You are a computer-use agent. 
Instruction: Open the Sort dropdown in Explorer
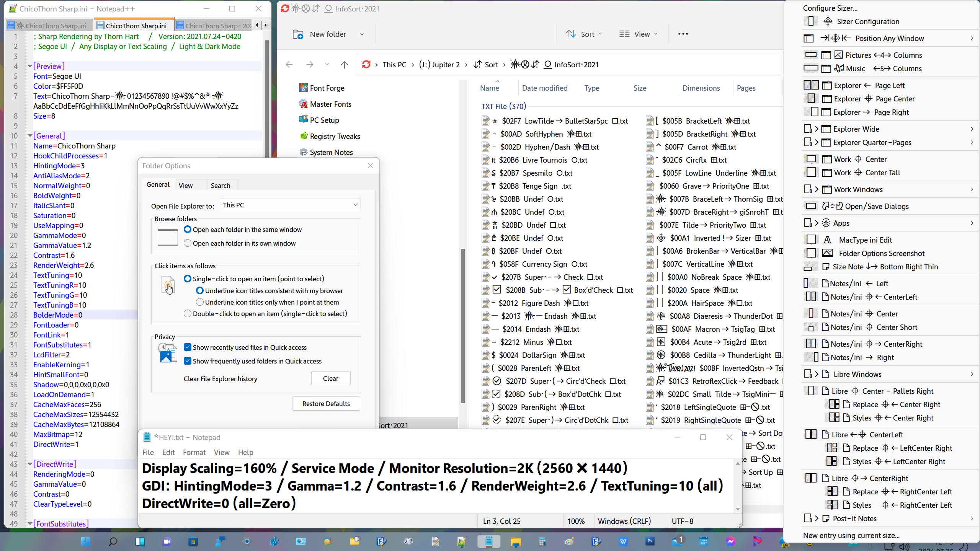click(584, 34)
